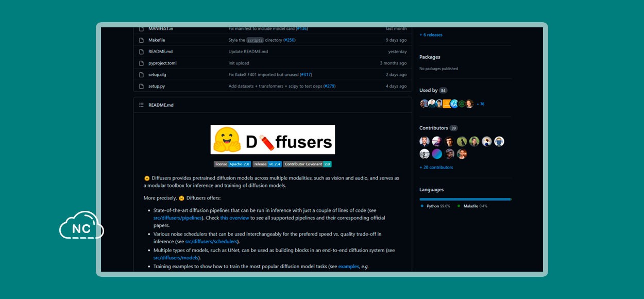This screenshot has width=644, height=299.
Task: Click the file icon beside MANIFEST.in
Action: (x=141, y=28)
